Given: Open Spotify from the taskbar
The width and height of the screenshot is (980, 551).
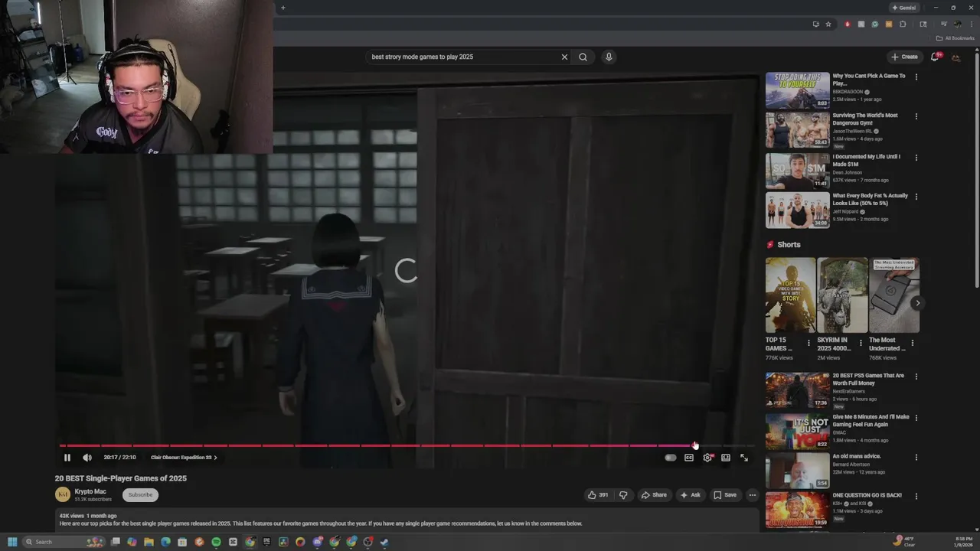Looking at the screenshot, I should click(216, 542).
